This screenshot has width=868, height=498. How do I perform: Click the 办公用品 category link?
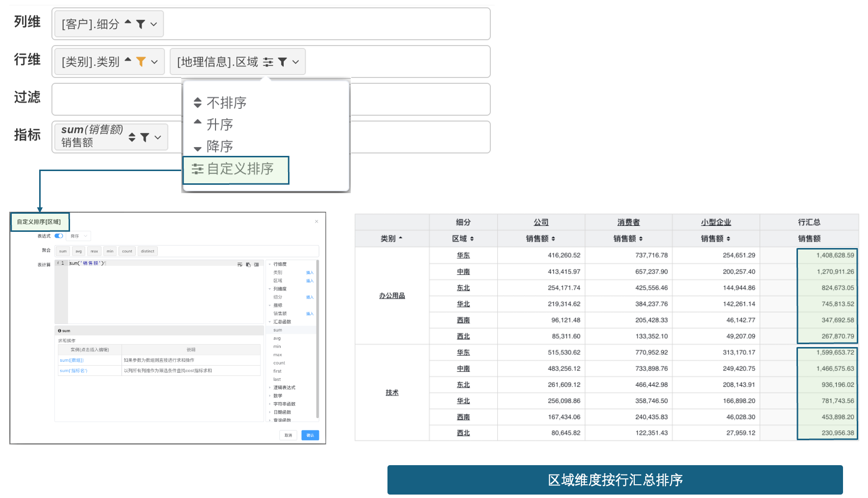392,296
